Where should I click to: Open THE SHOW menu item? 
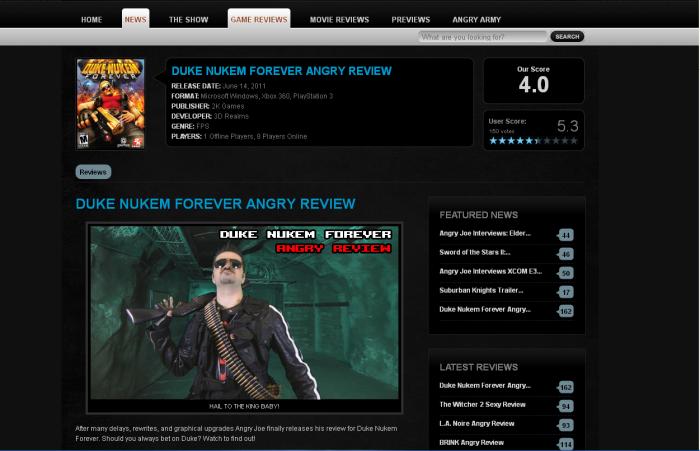pyautogui.click(x=188, y=20)
